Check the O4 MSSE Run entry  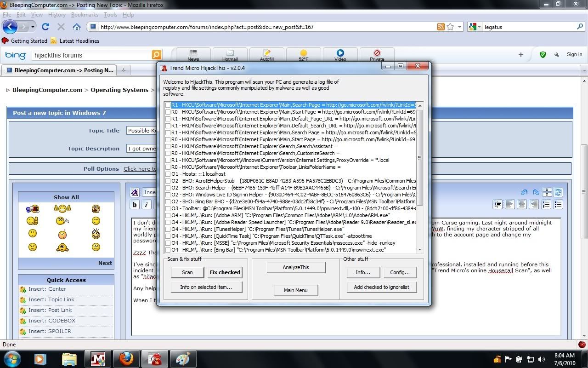coord(168,243)
